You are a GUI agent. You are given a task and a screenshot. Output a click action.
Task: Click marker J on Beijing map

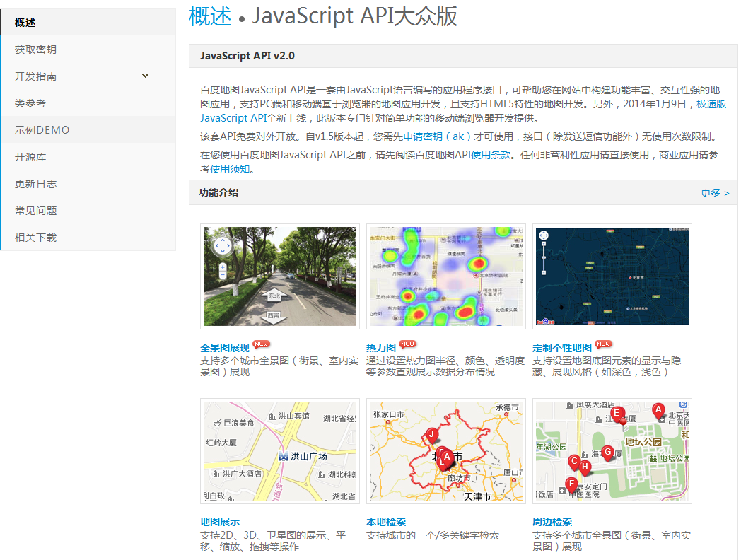point(431,436)
